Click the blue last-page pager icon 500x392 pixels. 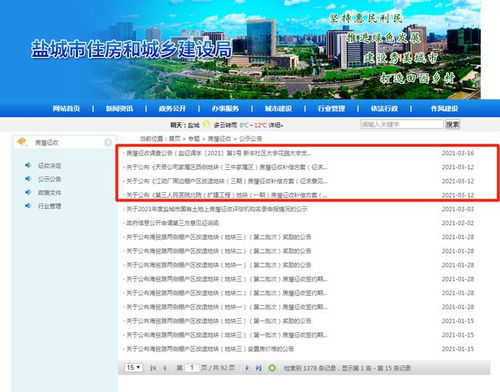click(x=258, y=368)
